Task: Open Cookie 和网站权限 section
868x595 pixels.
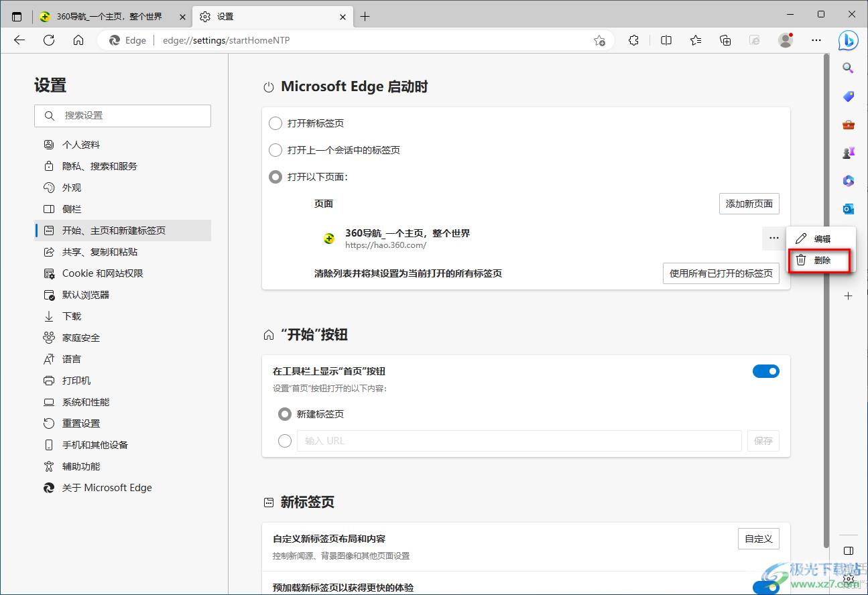Action: click(x=123, y=273)
